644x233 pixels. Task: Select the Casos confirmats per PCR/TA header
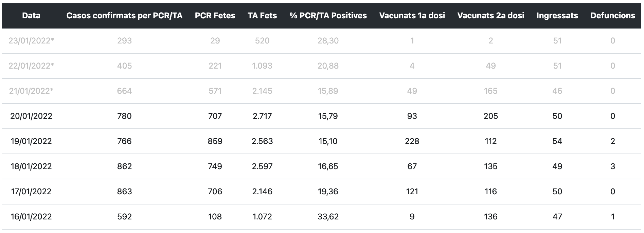pyautogui.click(x=124, y=16)
